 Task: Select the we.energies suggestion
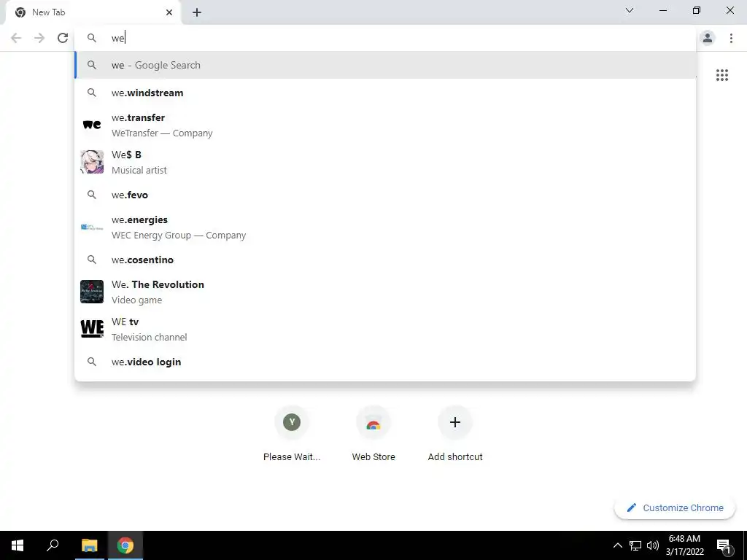point(385,227)
